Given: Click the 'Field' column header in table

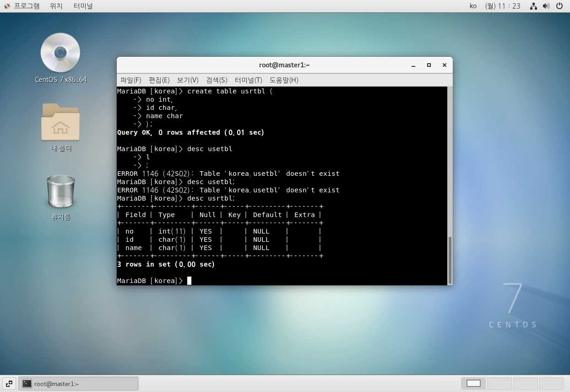Looking at the screenshot, I should click(136, 215).
